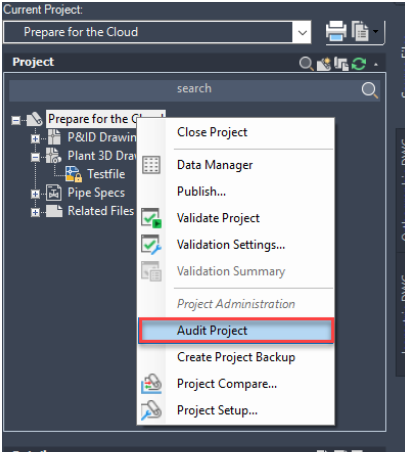
Task: Click the new drawing icon in Project header
Action: coord(324,64)
